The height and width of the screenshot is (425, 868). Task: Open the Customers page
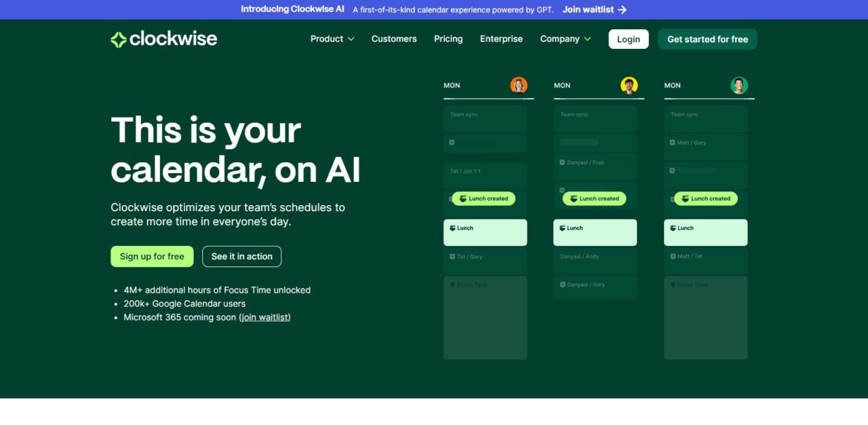[x=394, y=39]
